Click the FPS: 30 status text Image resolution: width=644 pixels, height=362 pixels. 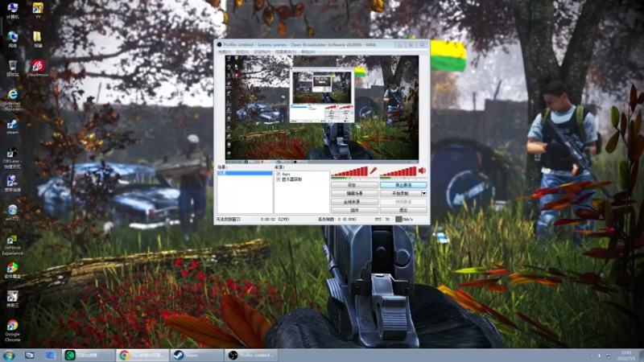coord(382,219)
